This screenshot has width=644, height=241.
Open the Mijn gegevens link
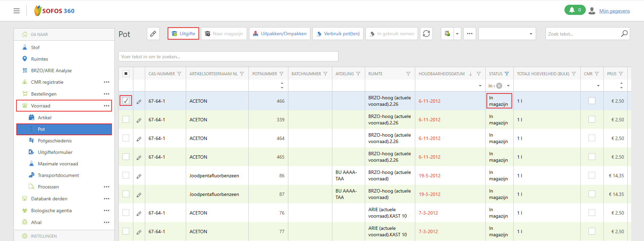pos(614,11)
